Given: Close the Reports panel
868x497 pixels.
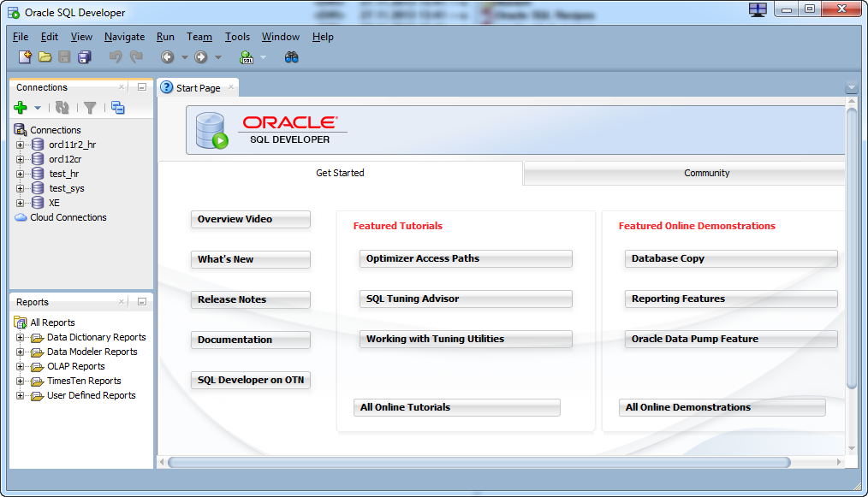Looking at the screenshot, I should (122, 302).
